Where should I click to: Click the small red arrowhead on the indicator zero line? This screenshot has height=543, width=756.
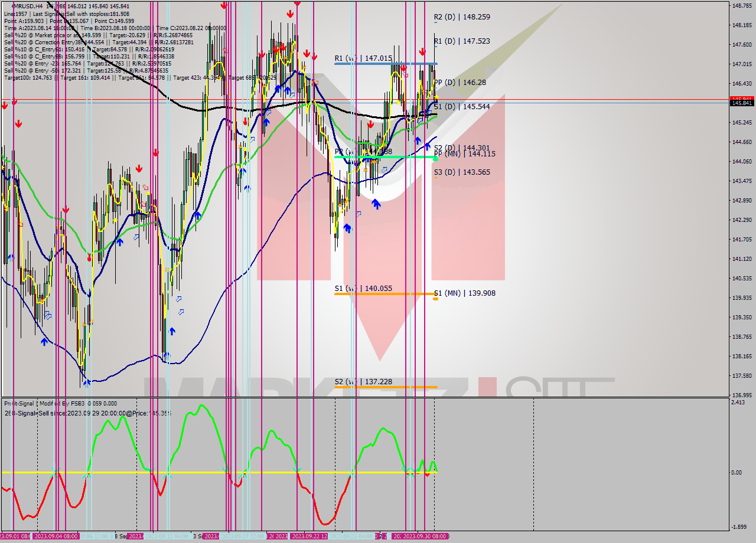tap(427, 475)
